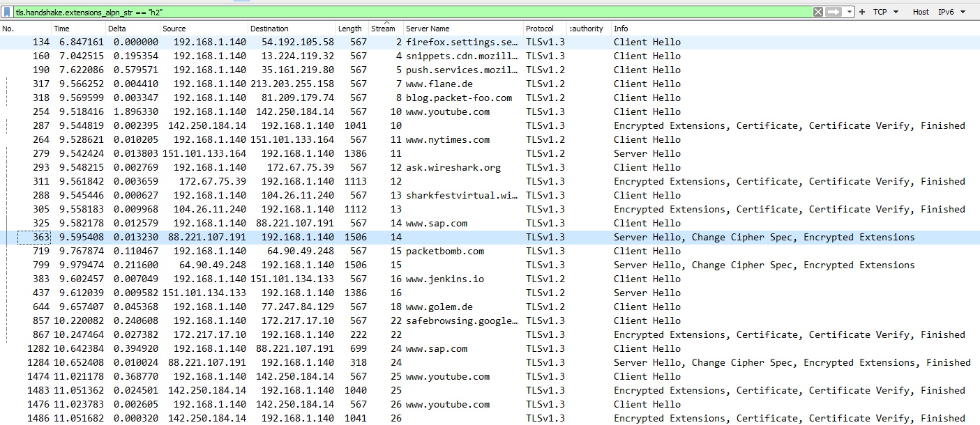Image resolution: width=980 pixels, height=425 pixels.
Task: Open the IPv6 filter button menu
Action: 951,12
